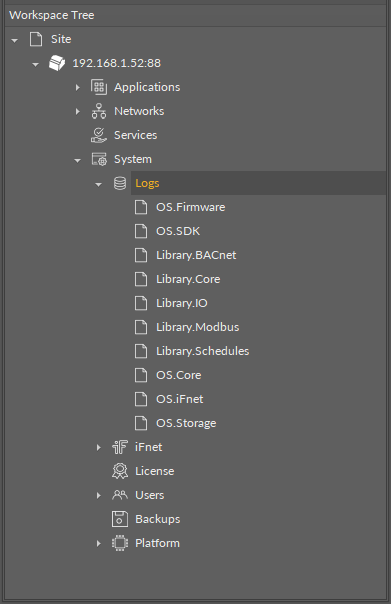391x604 pixels.
Task: Click the Platform chip icon
Action: point(120,543)
